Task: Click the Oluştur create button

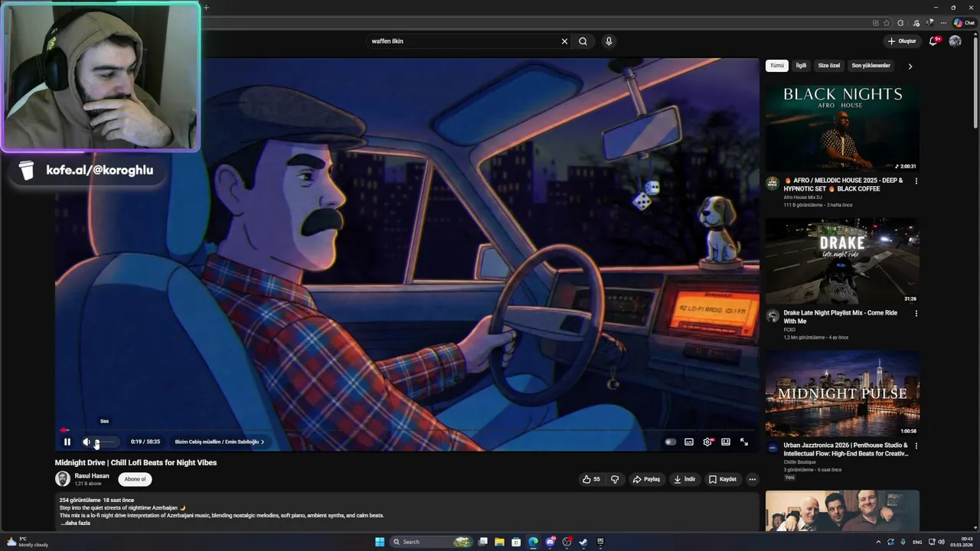Action: point(902,41)
